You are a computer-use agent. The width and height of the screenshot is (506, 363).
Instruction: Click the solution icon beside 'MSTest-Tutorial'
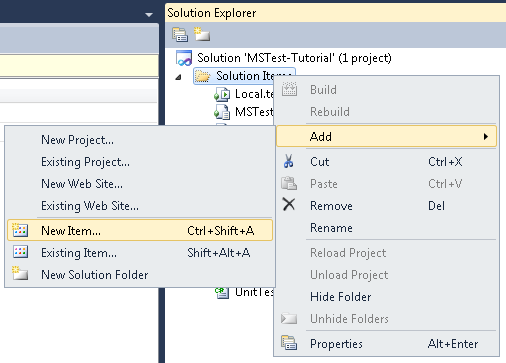click(184, 58)
